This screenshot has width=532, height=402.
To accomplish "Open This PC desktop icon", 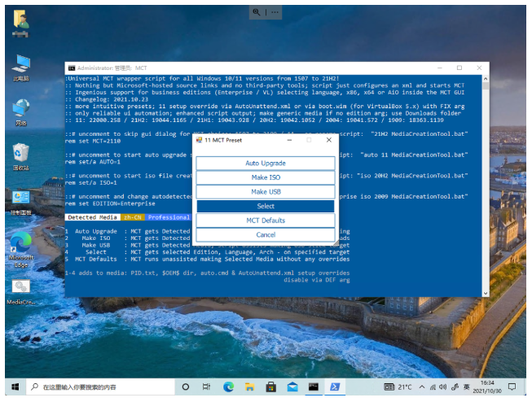I will click(x=21, y=65).
